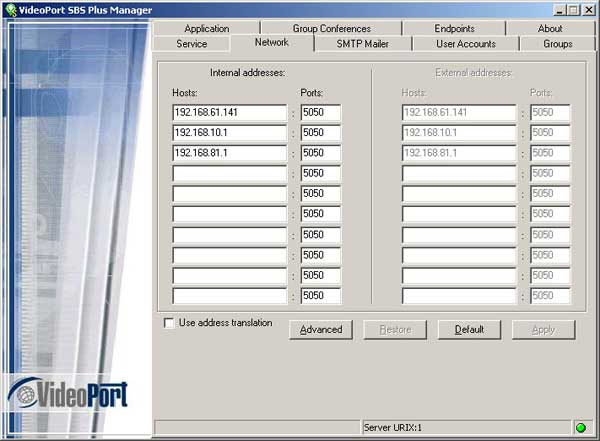The image size is (600, 441).
Task: Click internal port field beside 192.168.81.1
Action: [x=321, y=153]
